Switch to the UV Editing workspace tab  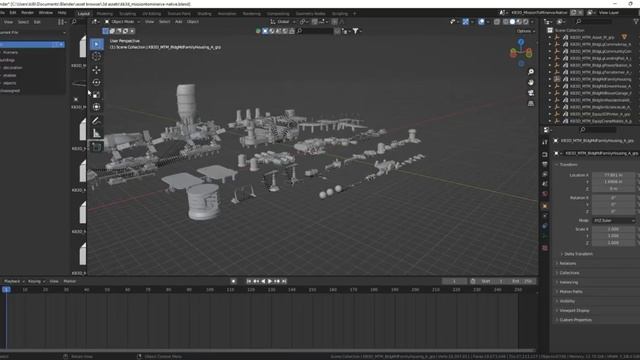pyautogui.click(x=151, y=13)
